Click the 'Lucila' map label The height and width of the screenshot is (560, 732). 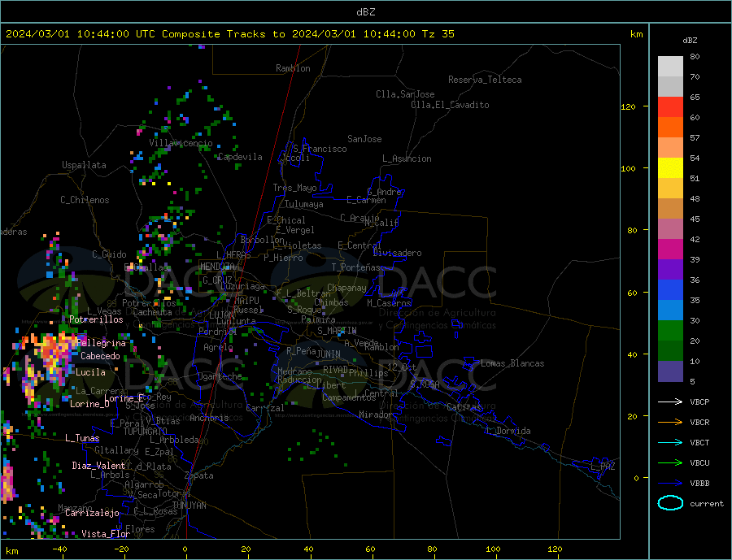click(90, 372)
